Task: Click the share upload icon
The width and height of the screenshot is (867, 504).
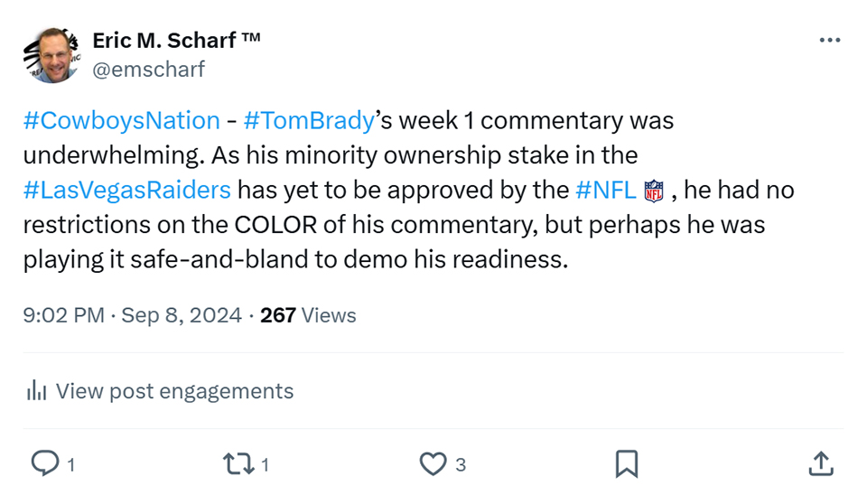Action: tap(821, 463)
